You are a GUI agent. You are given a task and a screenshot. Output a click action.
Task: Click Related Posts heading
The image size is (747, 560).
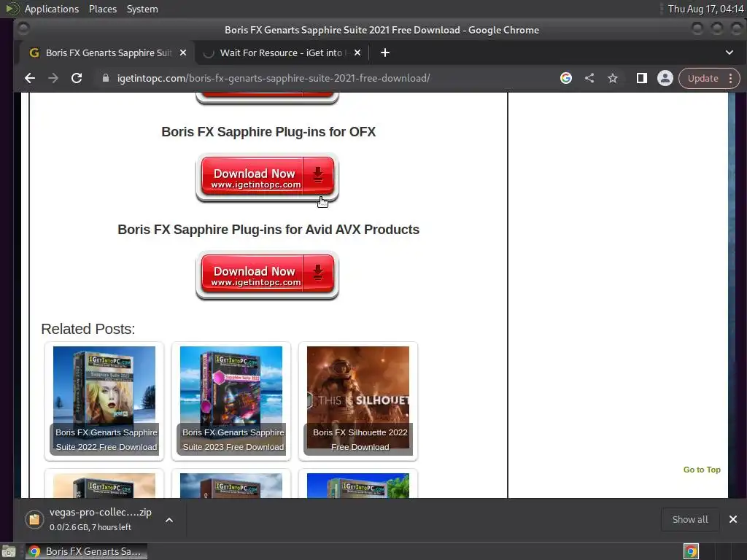coord(88,329)
